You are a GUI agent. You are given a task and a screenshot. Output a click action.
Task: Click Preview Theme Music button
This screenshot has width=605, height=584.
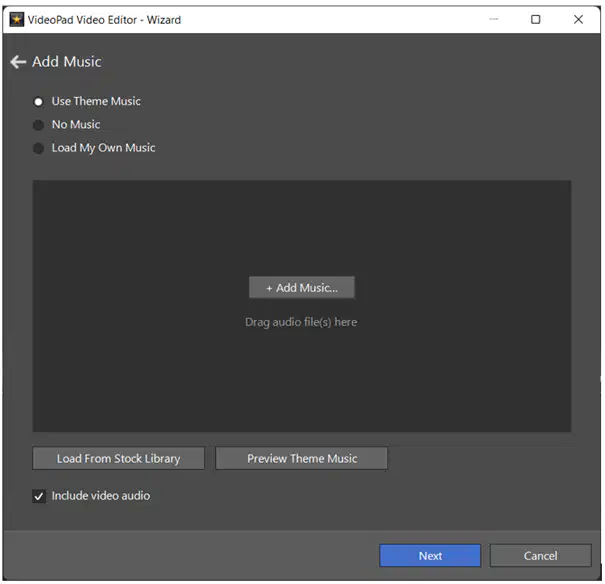click(x=302, y=458)
